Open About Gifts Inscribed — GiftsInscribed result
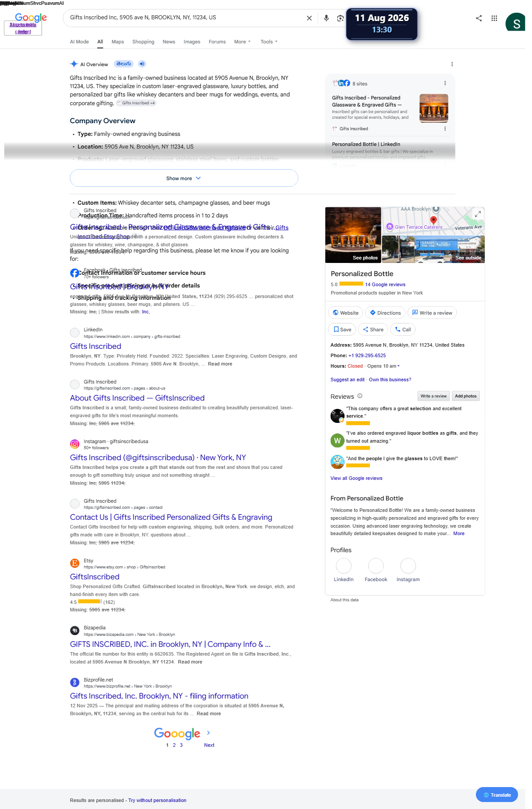The height and width of the screenshot is (809, 532). point(137,397)
